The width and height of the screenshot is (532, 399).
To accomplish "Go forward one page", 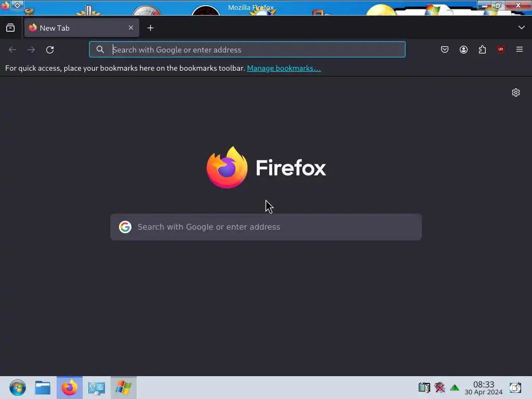I will coord(31,50).
